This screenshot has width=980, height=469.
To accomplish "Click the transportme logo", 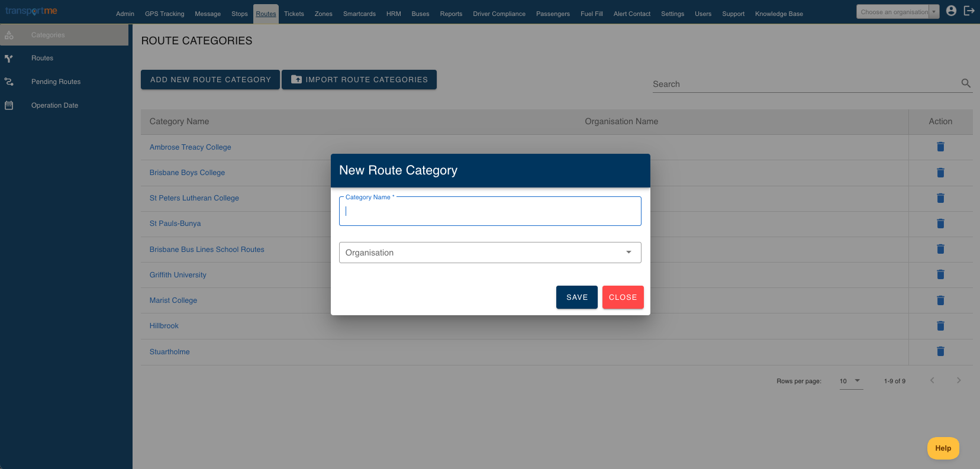I will coord(31,11).
